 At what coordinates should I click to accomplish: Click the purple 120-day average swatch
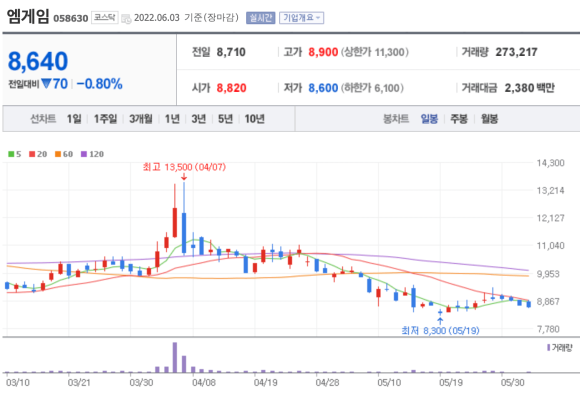[84, 154]
